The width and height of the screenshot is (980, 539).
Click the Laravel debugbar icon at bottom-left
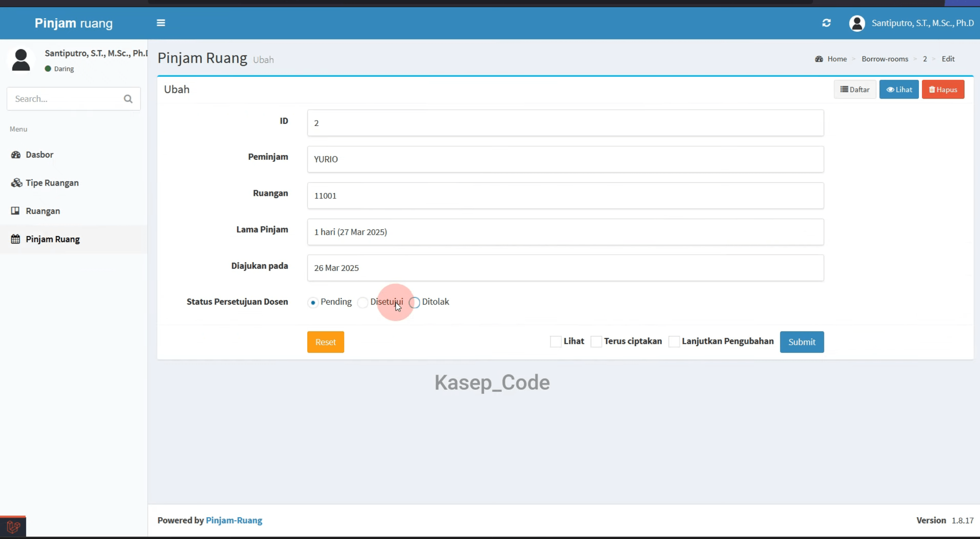point(13,527)
